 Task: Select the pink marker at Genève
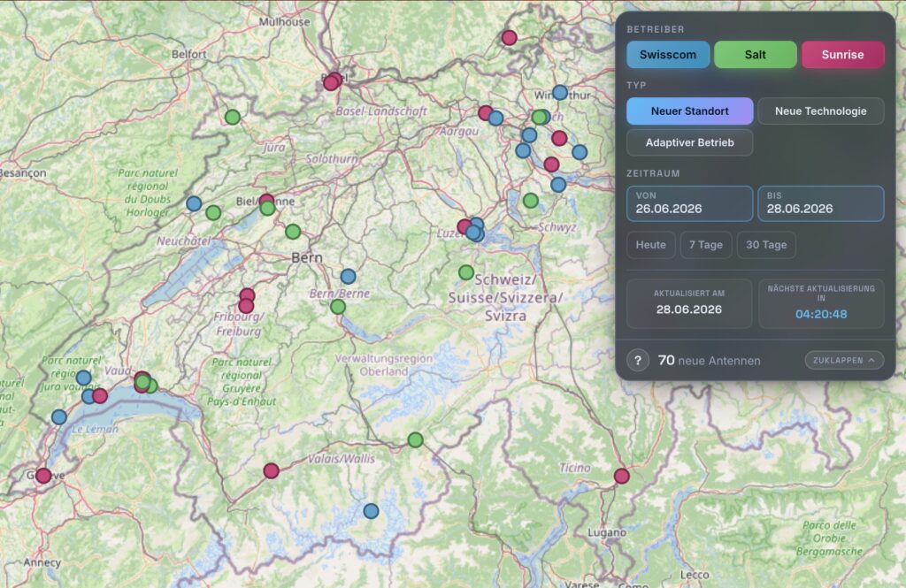(43, 476)
